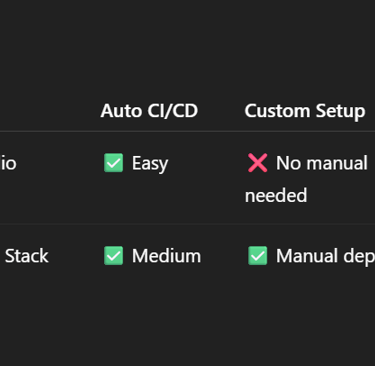This screenshot has width=375, height=366.
Task: Click the green checkmark before Manual dep
Action: [x=257, y=256]
